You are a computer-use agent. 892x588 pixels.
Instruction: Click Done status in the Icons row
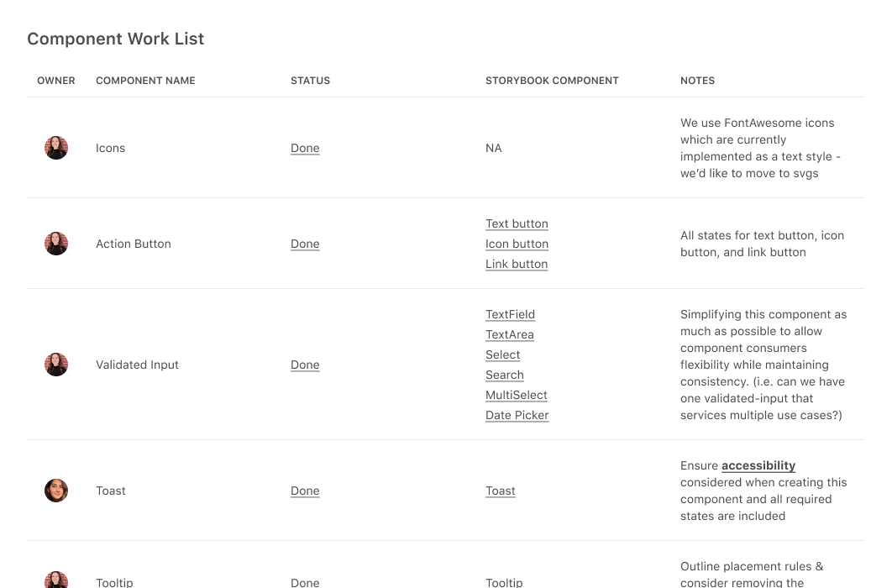(305, 147)
